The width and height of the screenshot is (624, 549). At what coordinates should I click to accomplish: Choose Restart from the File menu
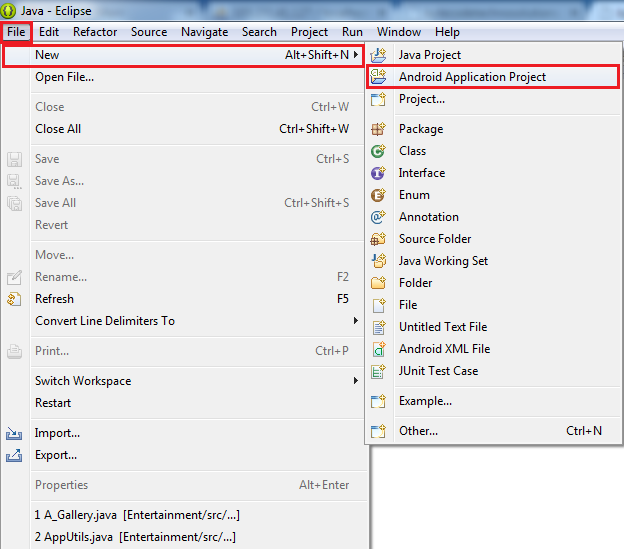click(x=53, y=403)
